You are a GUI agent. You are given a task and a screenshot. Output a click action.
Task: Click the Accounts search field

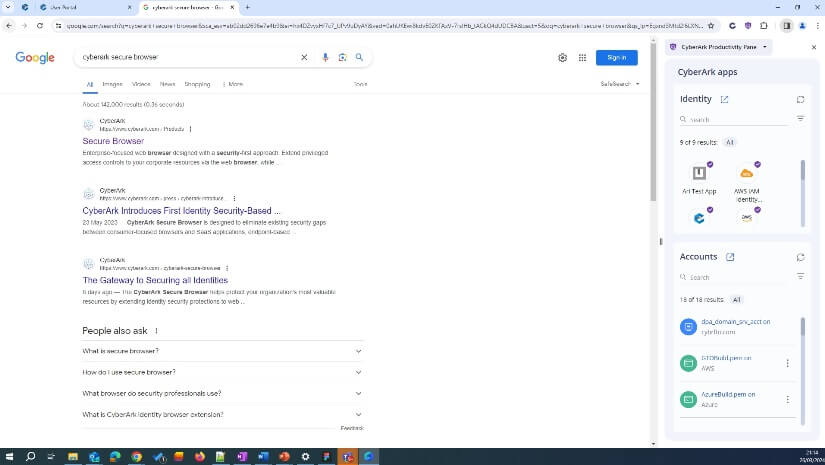click(x=735, y=277)
